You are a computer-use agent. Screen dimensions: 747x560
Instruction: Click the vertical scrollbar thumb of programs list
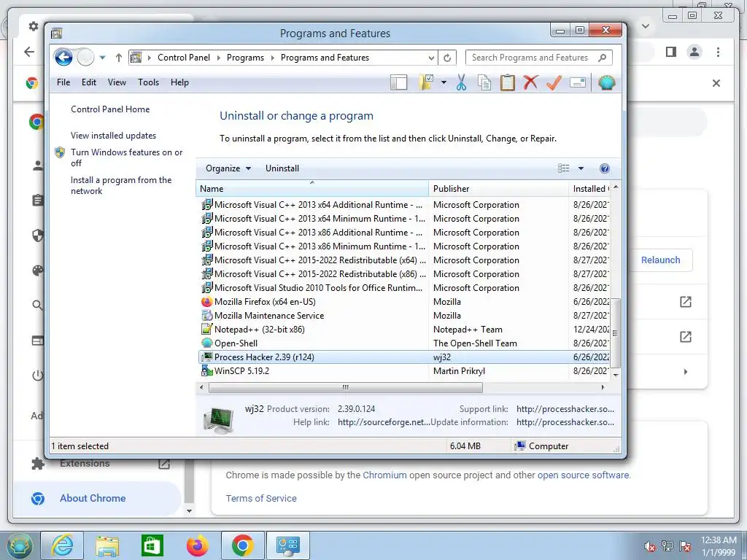pyautogui.click(x=616, y=332)
